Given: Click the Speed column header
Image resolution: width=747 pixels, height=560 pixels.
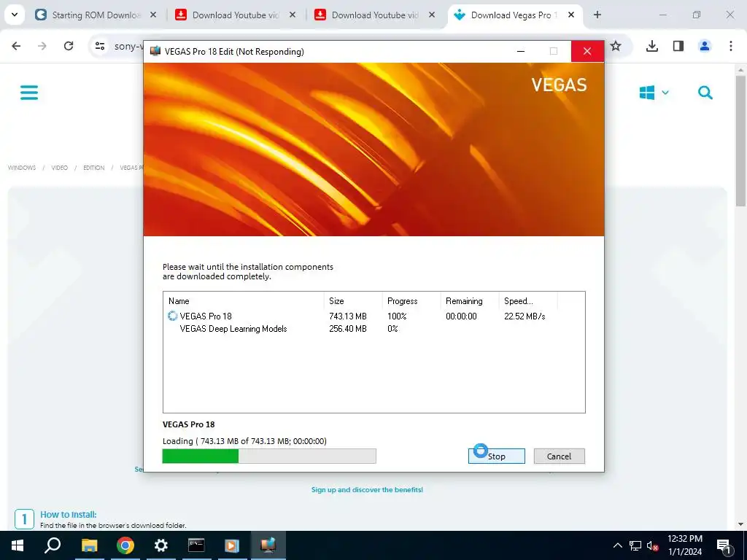Looking at the screenshot, I should 528,301.
